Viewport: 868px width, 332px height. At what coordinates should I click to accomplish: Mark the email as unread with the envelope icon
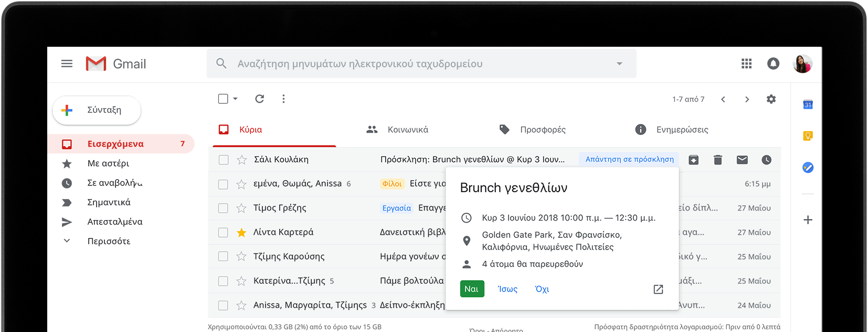pos(742,160)
